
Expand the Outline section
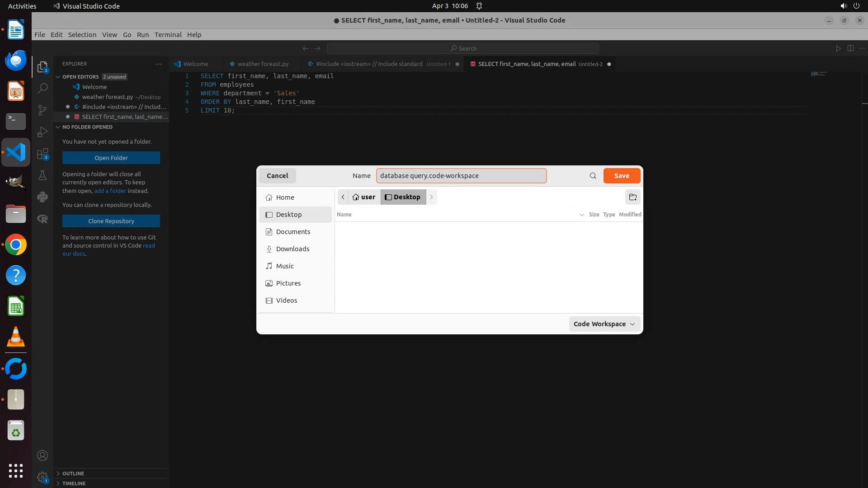[x=73, y=474]
